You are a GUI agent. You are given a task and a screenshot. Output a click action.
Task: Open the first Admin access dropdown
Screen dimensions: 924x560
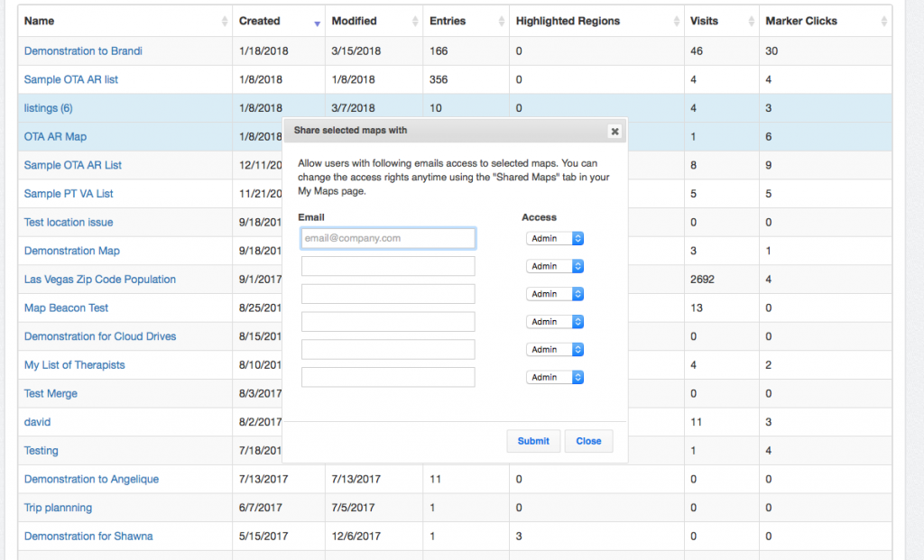(x=555, y=239)
